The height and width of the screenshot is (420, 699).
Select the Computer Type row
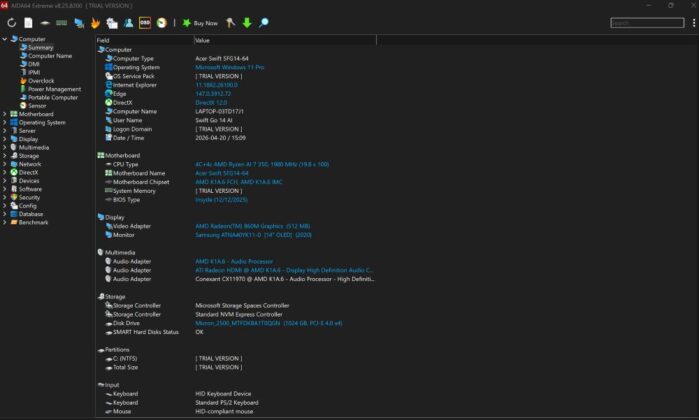pos(236,58)
